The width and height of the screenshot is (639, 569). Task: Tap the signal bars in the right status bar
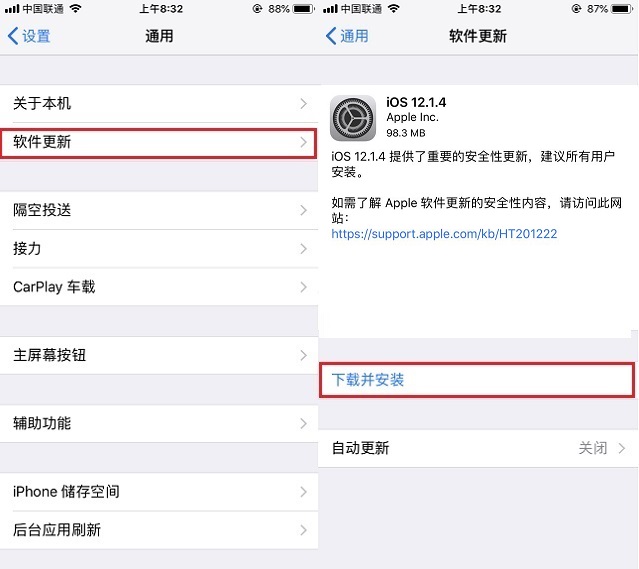click(x=330, y=9)
